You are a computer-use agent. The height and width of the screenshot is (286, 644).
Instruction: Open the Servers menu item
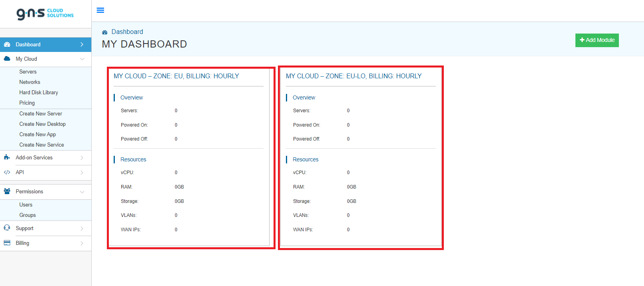[x=28, y=71]
